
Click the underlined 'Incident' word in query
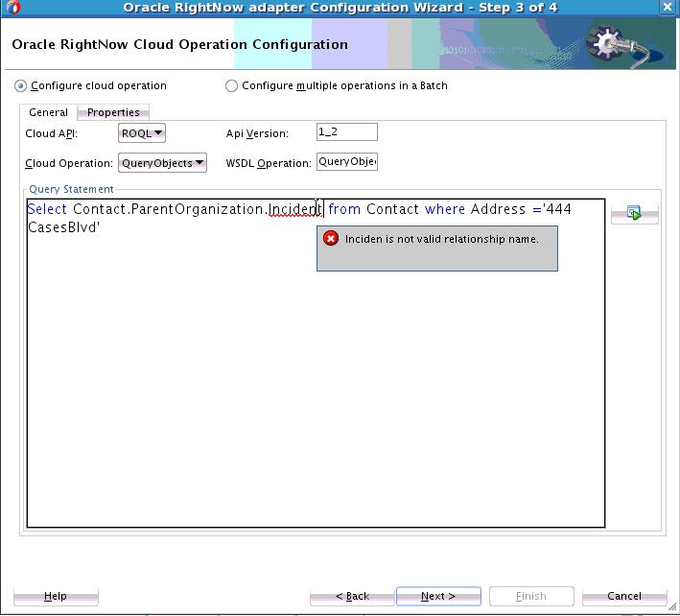[294, 209]
